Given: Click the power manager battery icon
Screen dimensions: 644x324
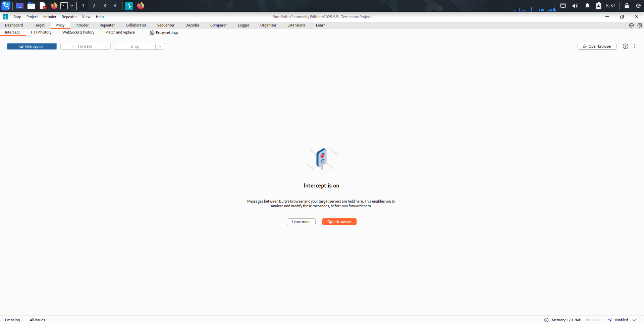Looking at the screenshot, I should coord(599,6).
